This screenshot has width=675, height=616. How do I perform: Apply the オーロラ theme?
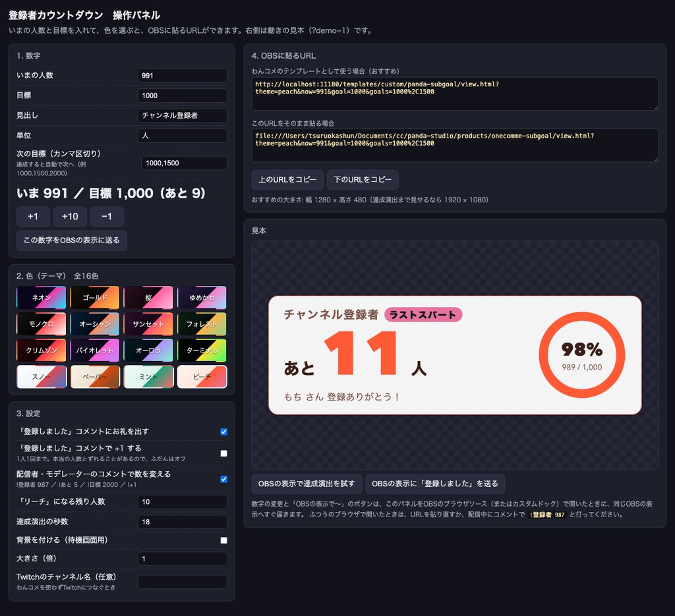[x=148, y=350]
